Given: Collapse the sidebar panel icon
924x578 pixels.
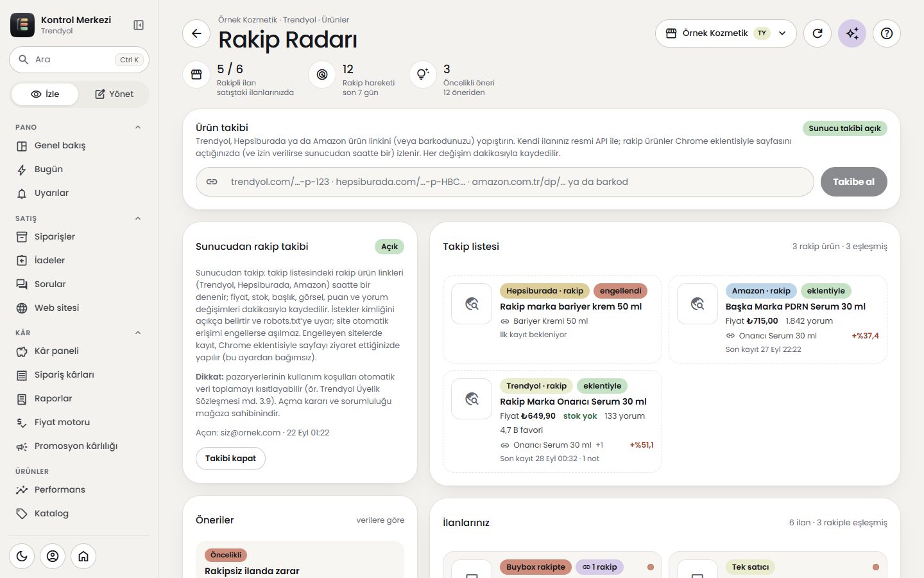Looking at the screenshot, I should tap(139, 25).
